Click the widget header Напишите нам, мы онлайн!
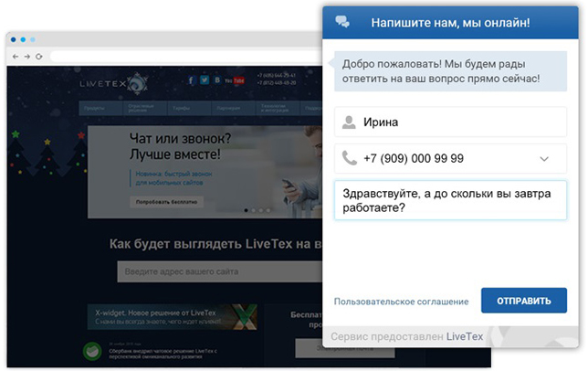Screen dimensions: 588x371 (x=450, y=23)
